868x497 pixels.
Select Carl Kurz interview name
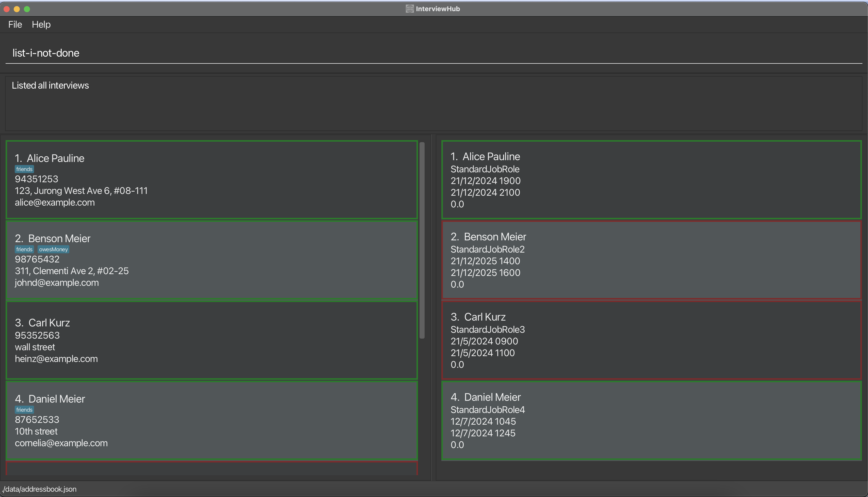tap(485, 317)
